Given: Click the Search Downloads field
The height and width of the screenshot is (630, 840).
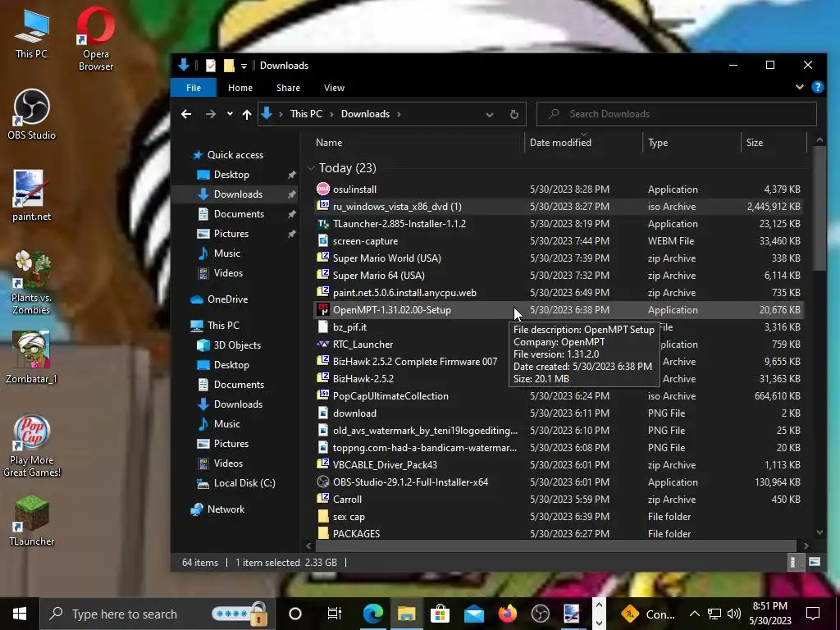Looking at the screenshot, I should pos(677,114).
